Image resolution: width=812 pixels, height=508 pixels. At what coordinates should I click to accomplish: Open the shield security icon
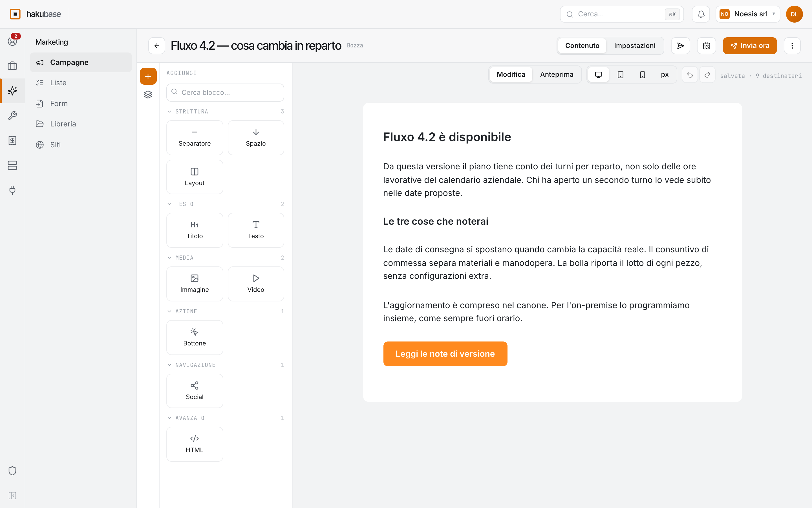click(x=12, y=471)
